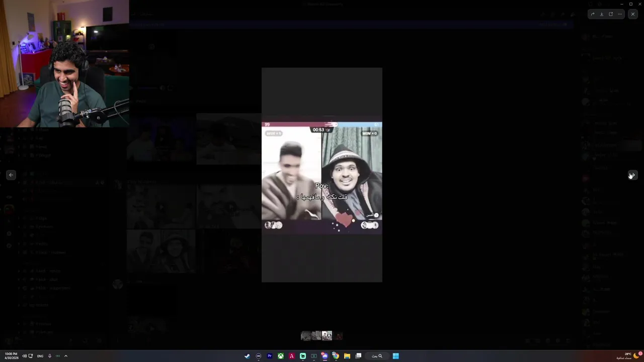Open Adobe Premiere Pro taskbar icon
Screen dimensions: 644x362
(270, 356)
